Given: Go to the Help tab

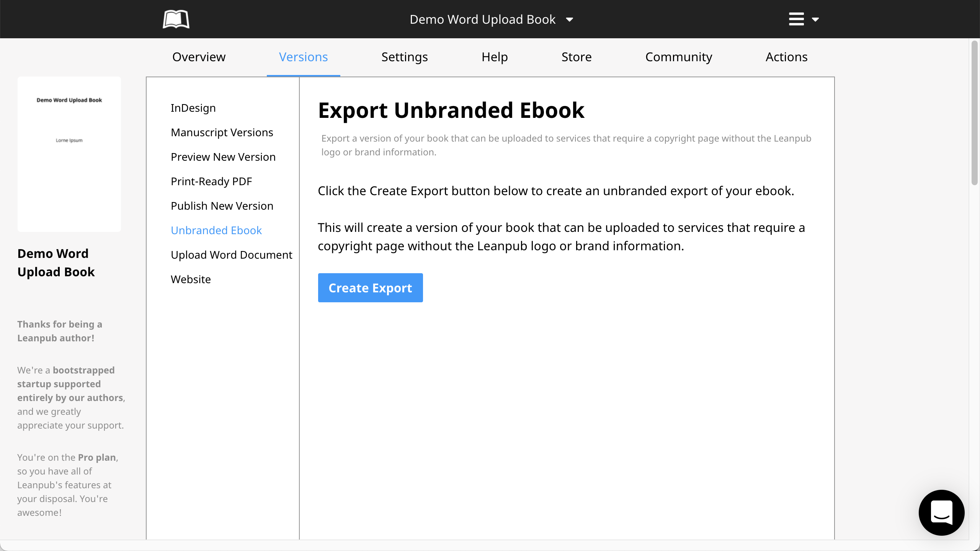Looking at the screenshot, I should pos(494,57).
